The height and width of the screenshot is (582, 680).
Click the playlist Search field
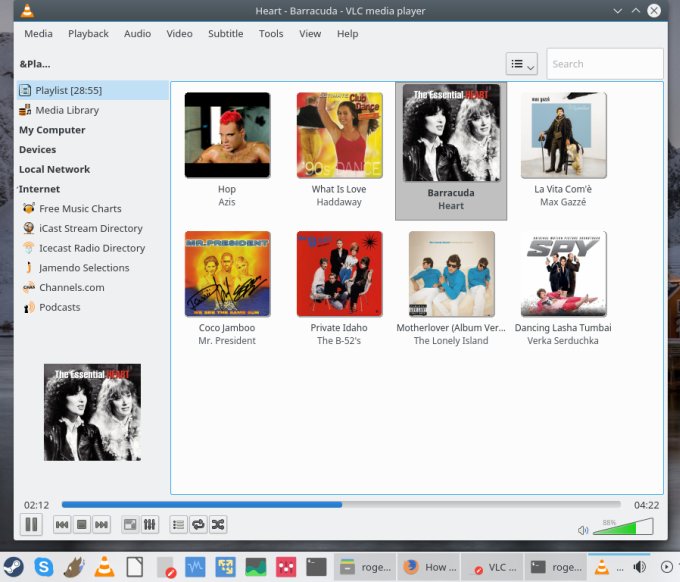[604, 64]
